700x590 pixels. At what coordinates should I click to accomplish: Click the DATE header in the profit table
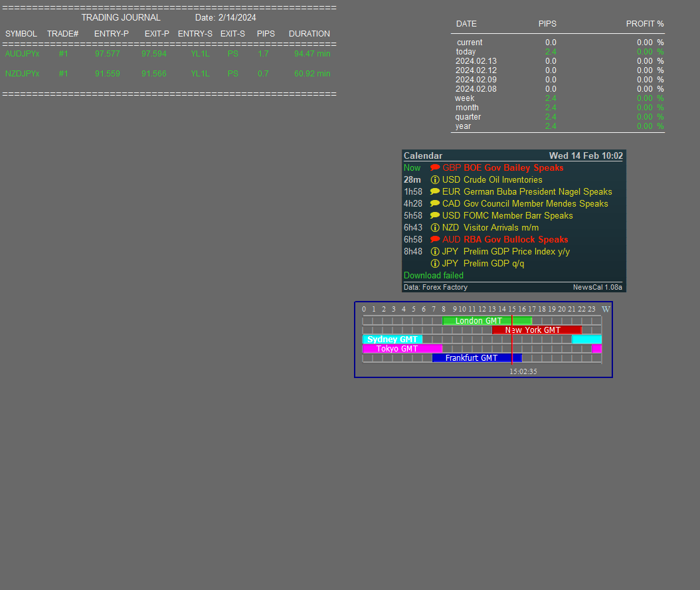466,24
